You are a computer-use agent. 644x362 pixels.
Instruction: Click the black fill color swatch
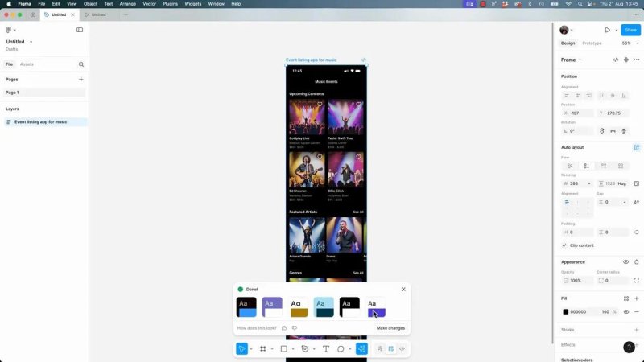pos(566,311)
